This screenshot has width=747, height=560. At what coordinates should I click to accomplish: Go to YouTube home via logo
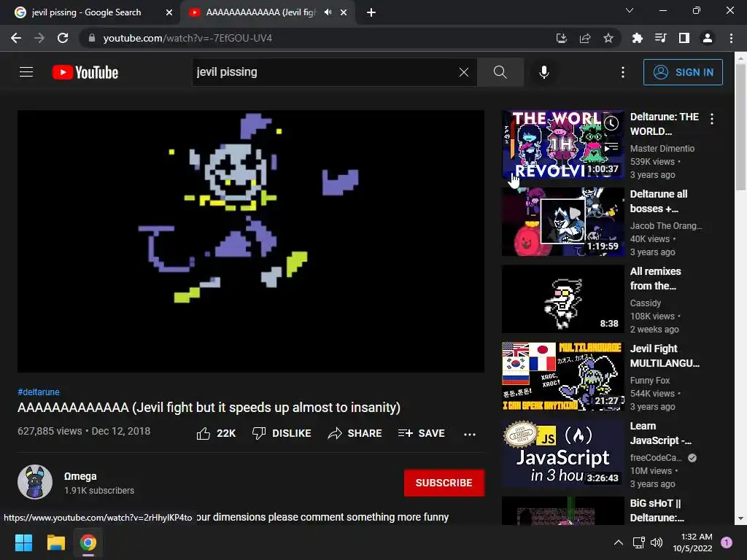point(85,72)
